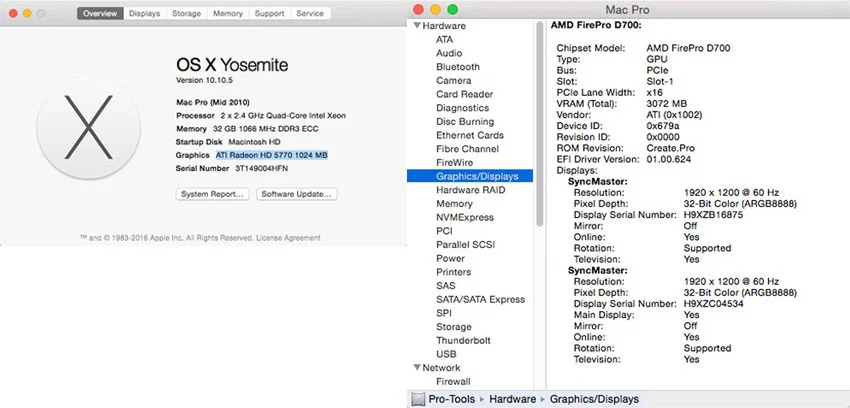
Task: Select SAS in the sidebar
Action: [446, 286]
